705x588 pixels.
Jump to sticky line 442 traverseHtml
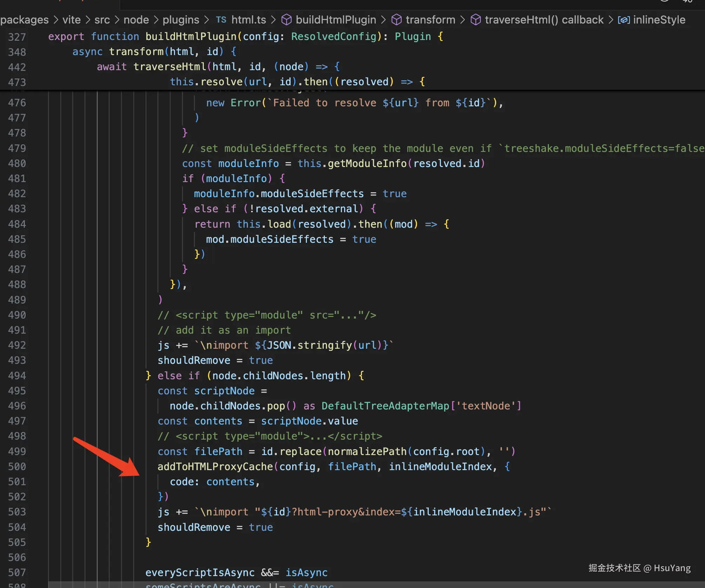pyautogui.click(x=170, y=67)
